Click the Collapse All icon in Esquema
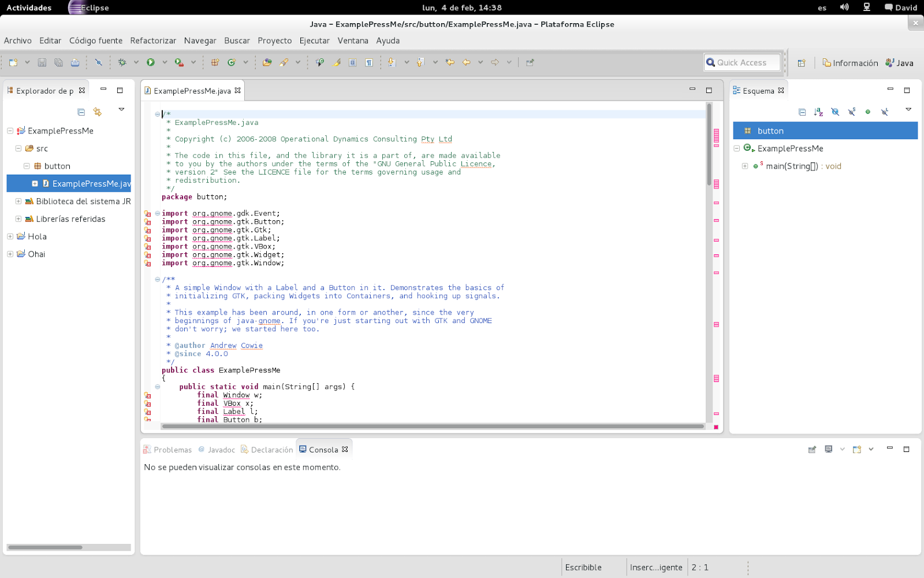This screenshot has height=578, width=924. tap(802, 112)
